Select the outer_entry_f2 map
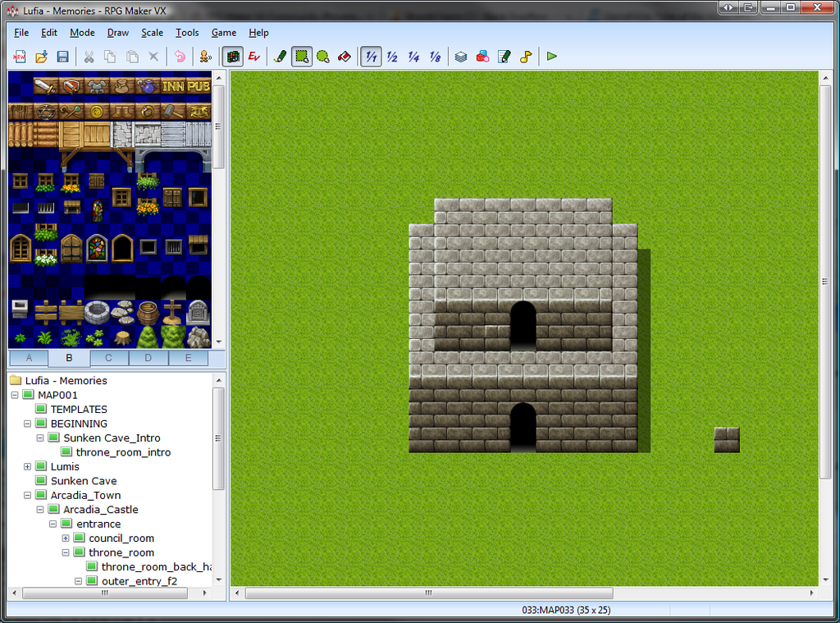840x623 pixels. click(139, 581)
